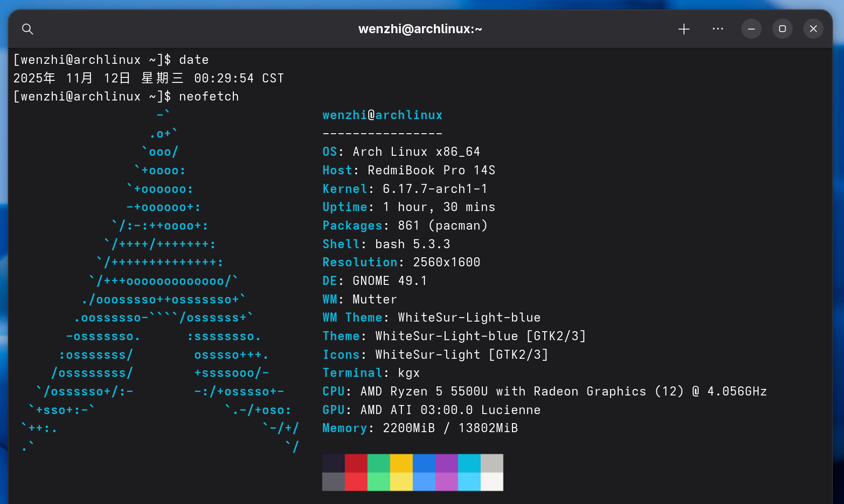The height and width of the screenshot is (504, 844).
Task: Close the terminal window
Action: coord(813,29)
